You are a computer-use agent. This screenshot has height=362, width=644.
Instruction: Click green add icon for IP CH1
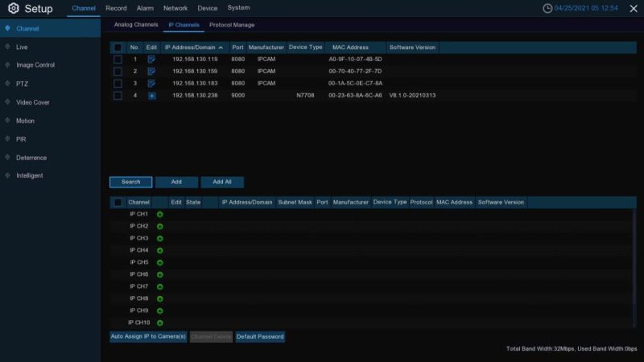click(159, 215)
